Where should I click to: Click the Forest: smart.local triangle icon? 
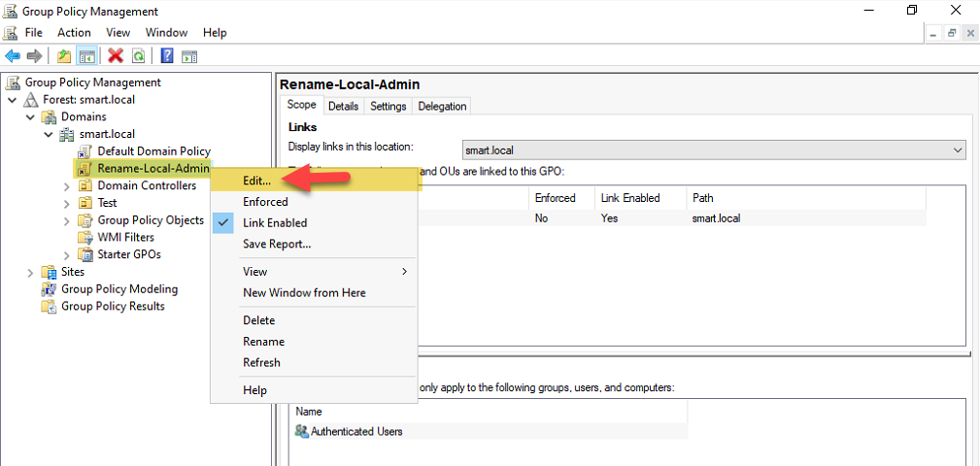[31, 100]
